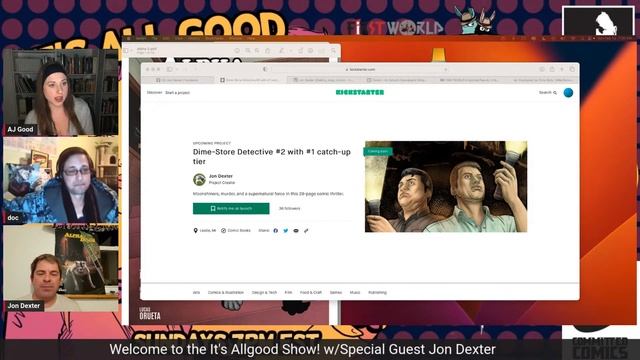The height and width of the screenshot is (360, 640).
Task: Select the fourth Safari tab
Action: tap(395, 80)
